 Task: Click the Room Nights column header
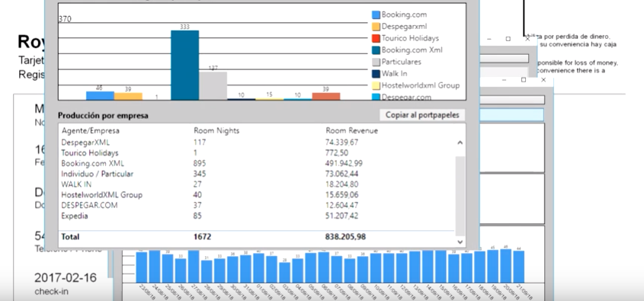tap(216, 131)
